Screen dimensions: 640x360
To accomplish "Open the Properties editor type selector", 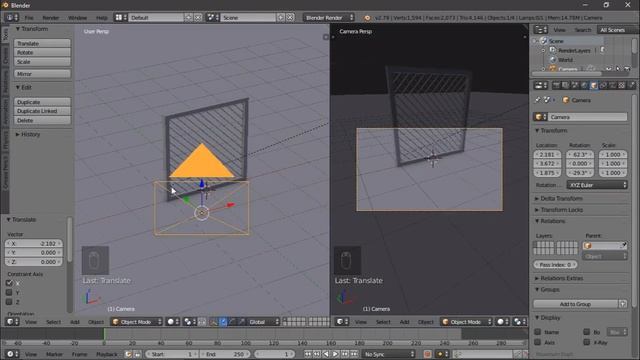I will pyautogui.click(x=541, y=85).
